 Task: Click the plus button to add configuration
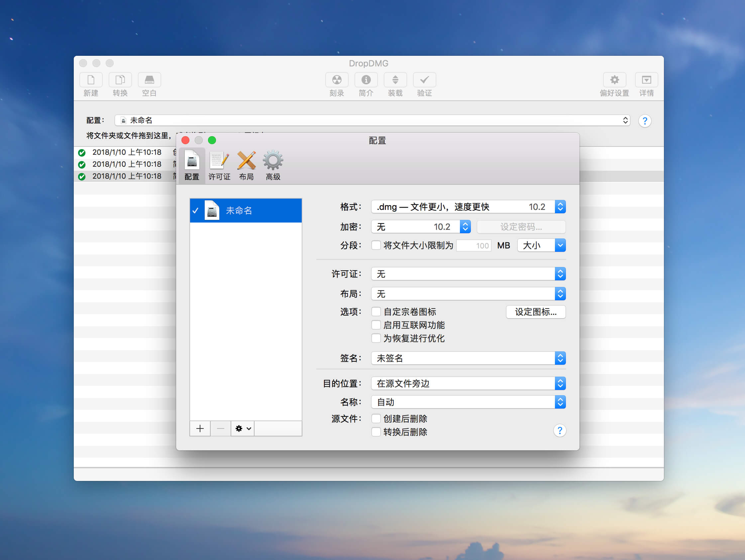point(200,428)
